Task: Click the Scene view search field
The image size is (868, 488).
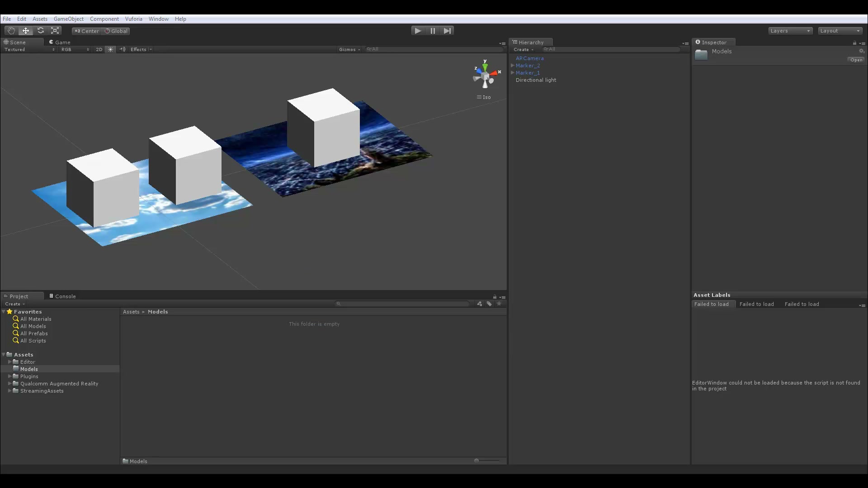Action: pyautogui.click(x=434, y=49)
